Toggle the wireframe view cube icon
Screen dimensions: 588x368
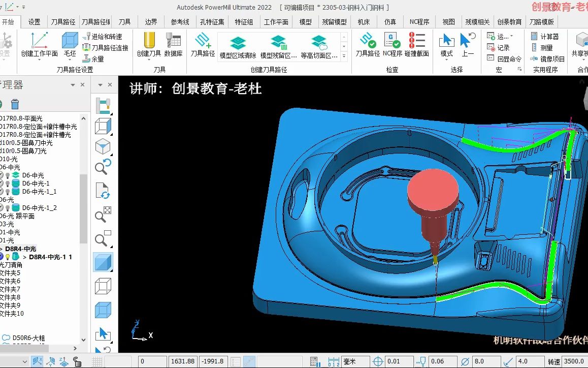(x=103, y=287)
